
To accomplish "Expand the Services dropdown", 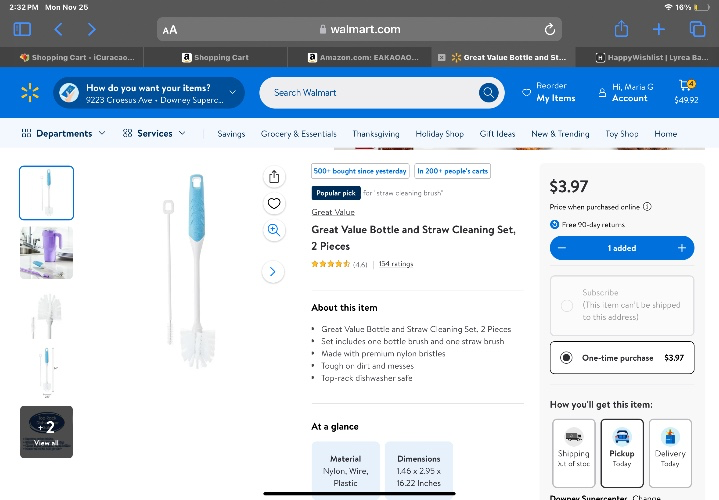I will [154, 133].
